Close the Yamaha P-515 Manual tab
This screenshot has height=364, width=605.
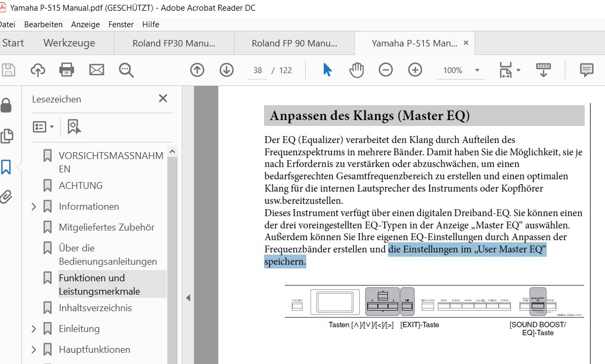[466, 43]
